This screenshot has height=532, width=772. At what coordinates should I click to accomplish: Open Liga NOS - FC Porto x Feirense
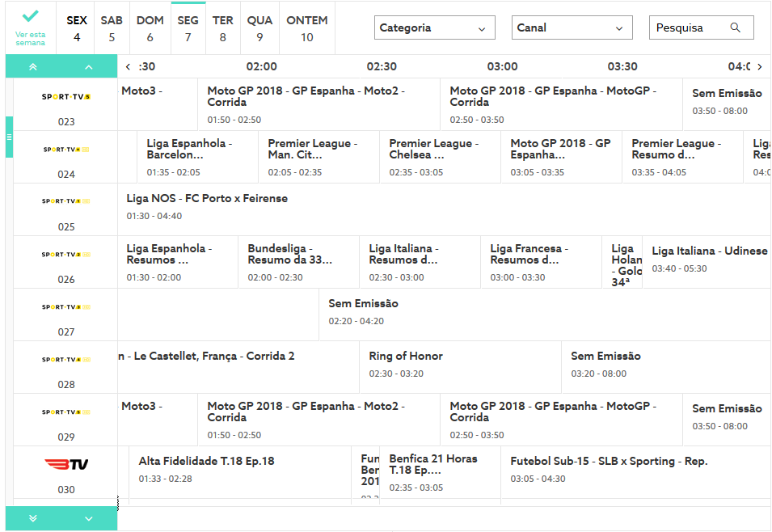coord(444,210)
